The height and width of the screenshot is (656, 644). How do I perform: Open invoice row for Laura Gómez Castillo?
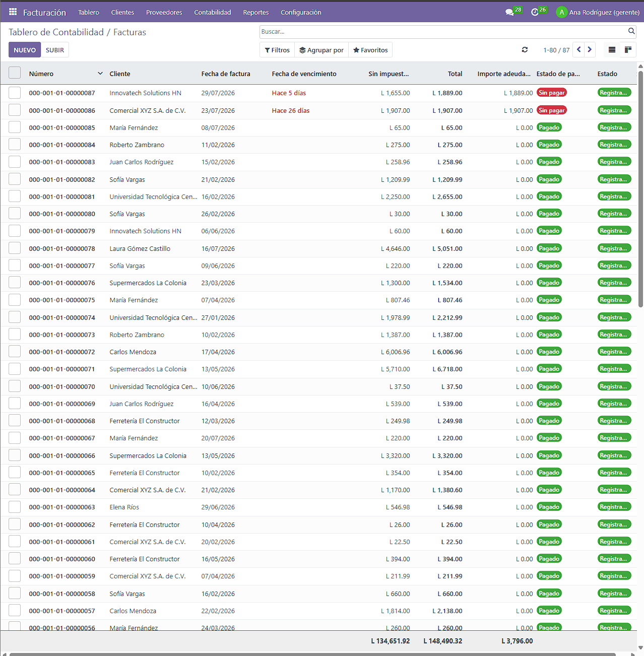pyautogui.click(x=319, y=248)
